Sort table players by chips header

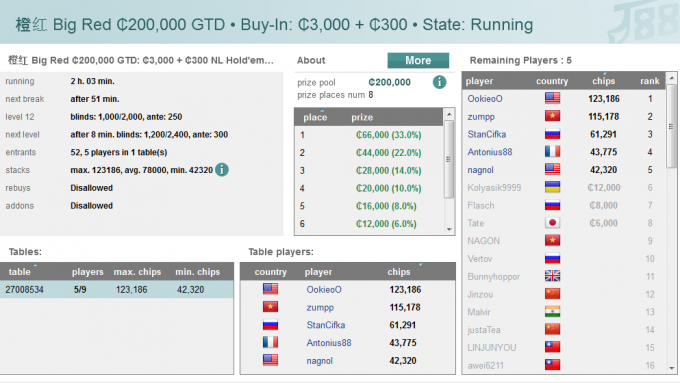pyautogui.click(x=399, y=272)
